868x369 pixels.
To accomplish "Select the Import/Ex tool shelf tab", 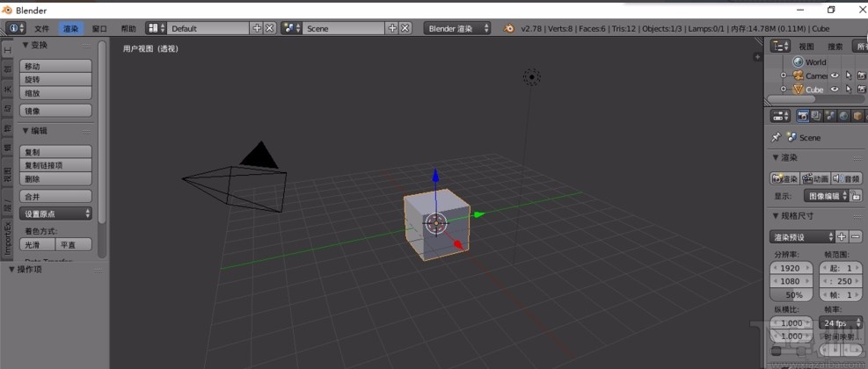I will (x=8, y=238).
